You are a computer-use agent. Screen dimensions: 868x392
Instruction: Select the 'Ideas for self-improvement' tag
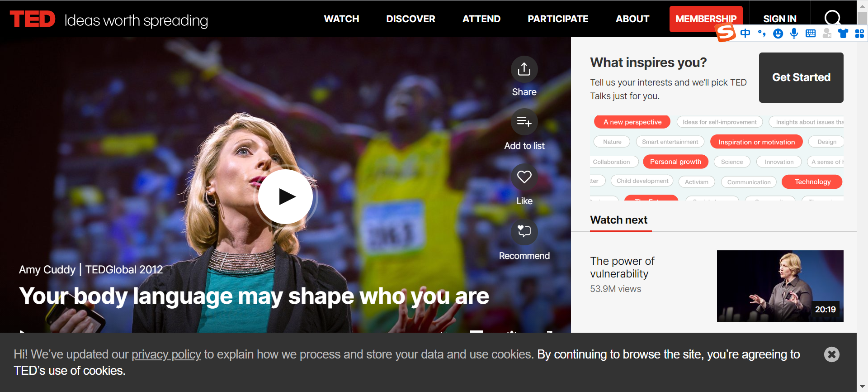click(720, 122)
